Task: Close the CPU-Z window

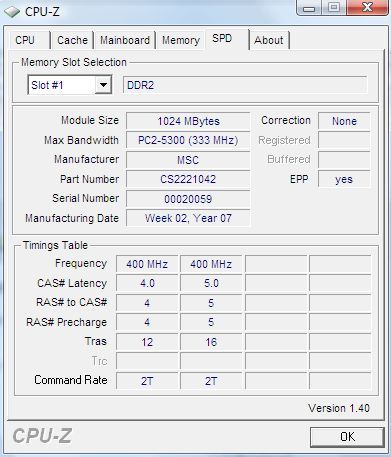Action: [367, 7]
